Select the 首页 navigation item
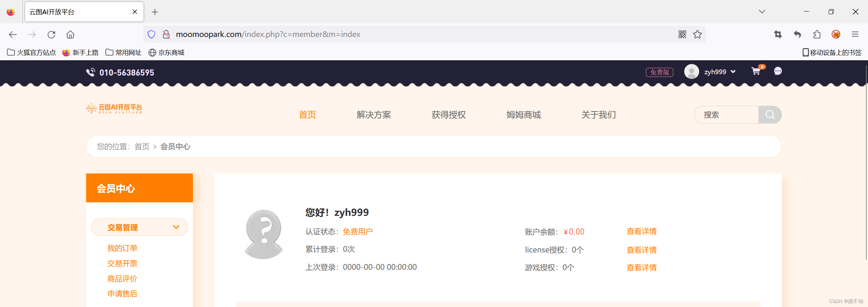Viewport: 868px width, 307px height. click(x=308, y=115)
